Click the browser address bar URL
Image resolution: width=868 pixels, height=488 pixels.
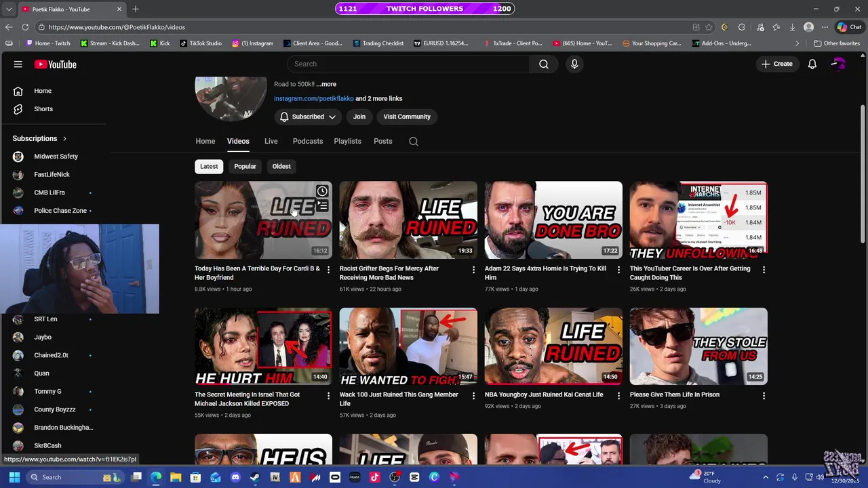click(117, 27)
